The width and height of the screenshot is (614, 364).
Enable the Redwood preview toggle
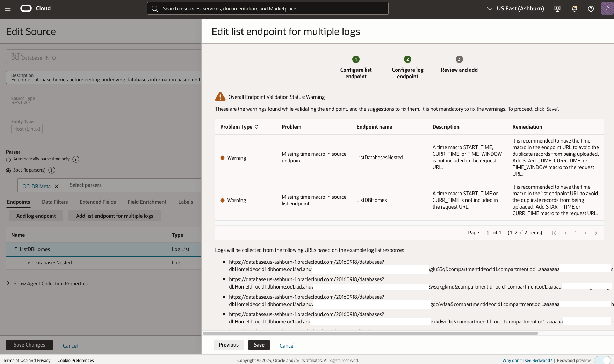[x=602, y=360]
